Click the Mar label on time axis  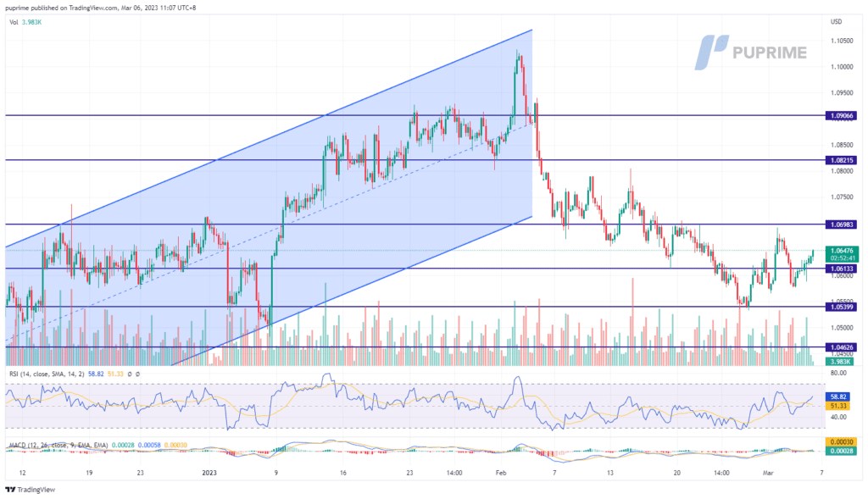(x=768, y=473)
